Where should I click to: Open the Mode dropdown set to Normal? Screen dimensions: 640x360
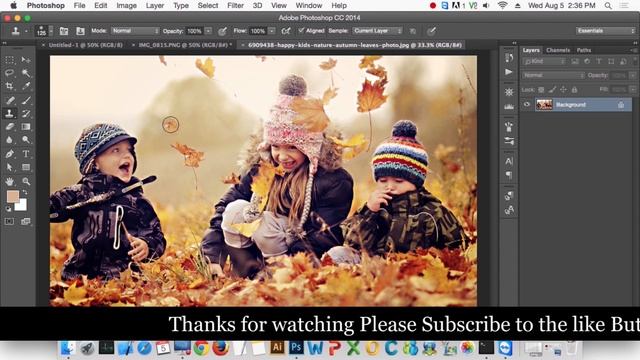click(x=135, y=31)
